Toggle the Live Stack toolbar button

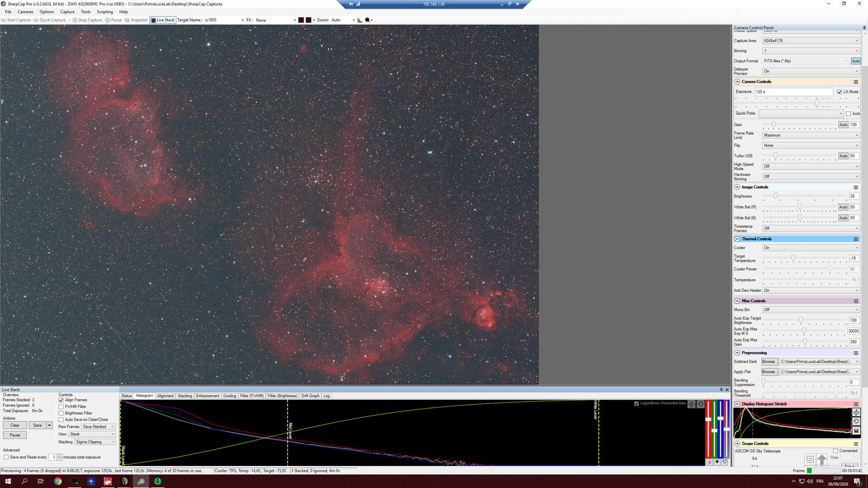(163, 20)
